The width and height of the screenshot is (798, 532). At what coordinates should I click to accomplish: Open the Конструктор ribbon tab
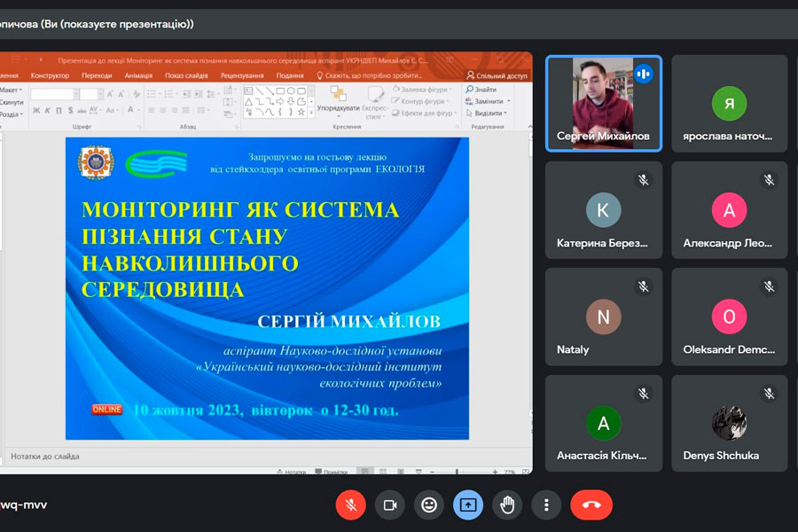coord(50,75)
